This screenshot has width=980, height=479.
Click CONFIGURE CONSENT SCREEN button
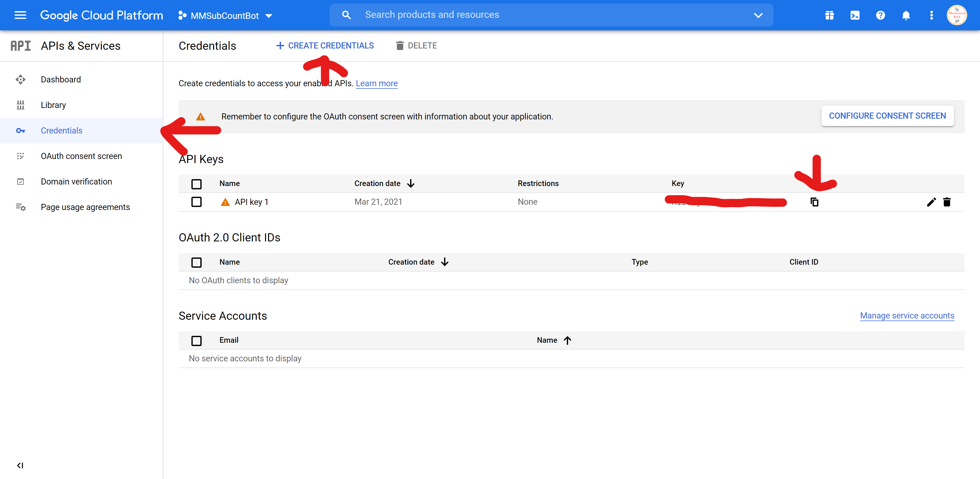tap(887, 116)
